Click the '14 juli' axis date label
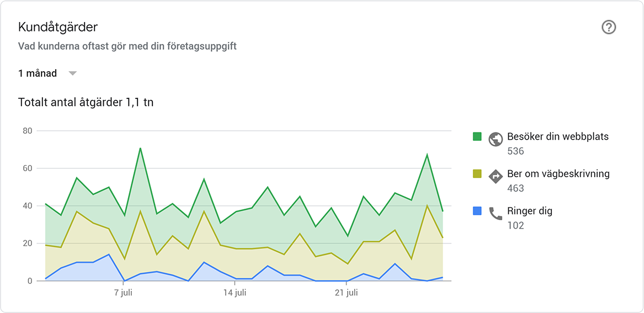644x313 pixels. (x=235, y=293)
